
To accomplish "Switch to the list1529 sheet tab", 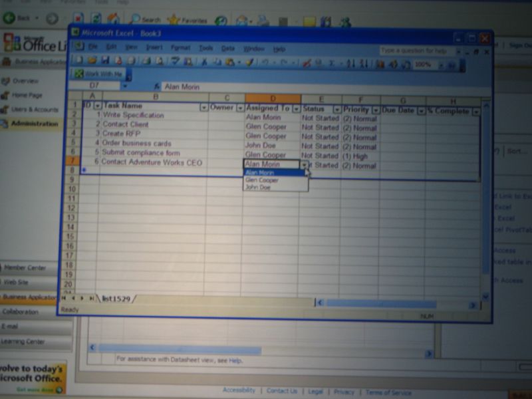I will [116, 299].
